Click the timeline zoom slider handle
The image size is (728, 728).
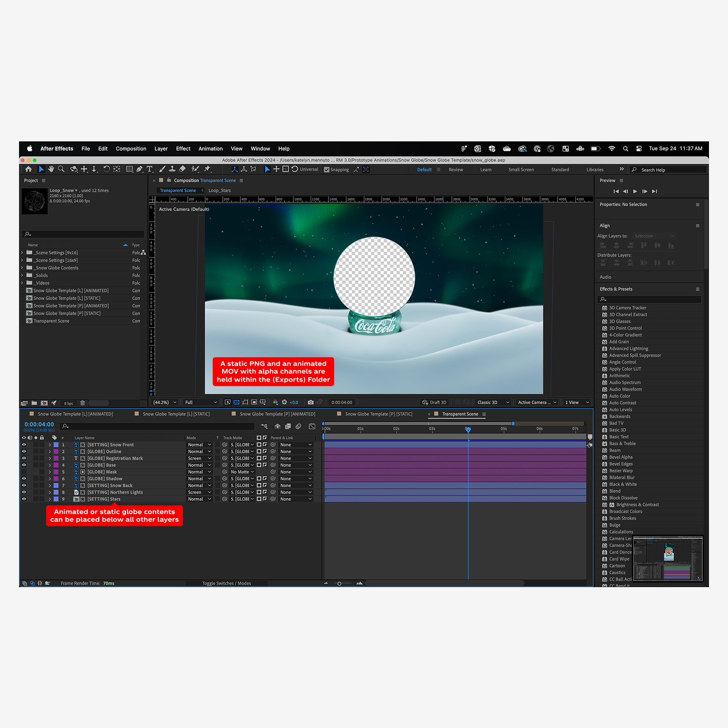click(339, 583)
